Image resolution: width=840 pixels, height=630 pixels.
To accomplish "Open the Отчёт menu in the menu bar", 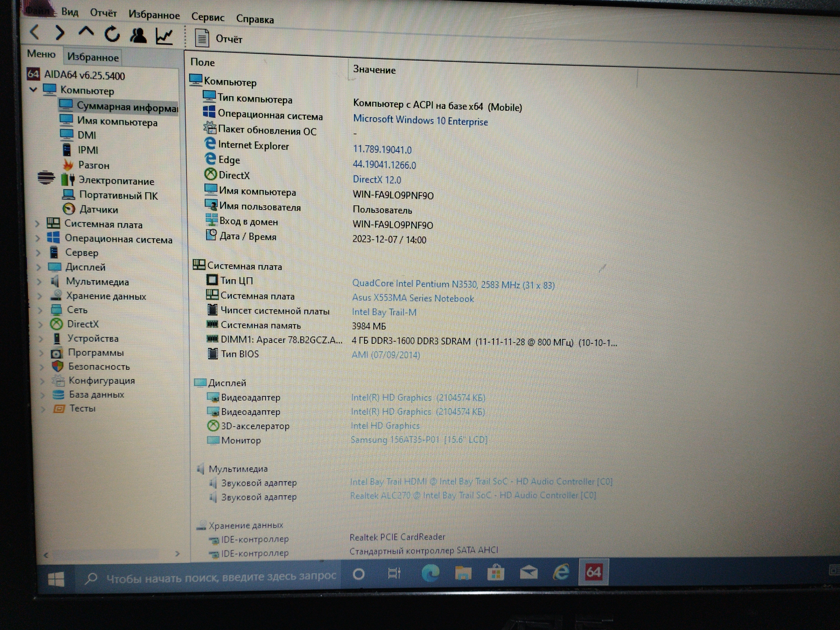I will pyautogui.click(x=103, y=13).
